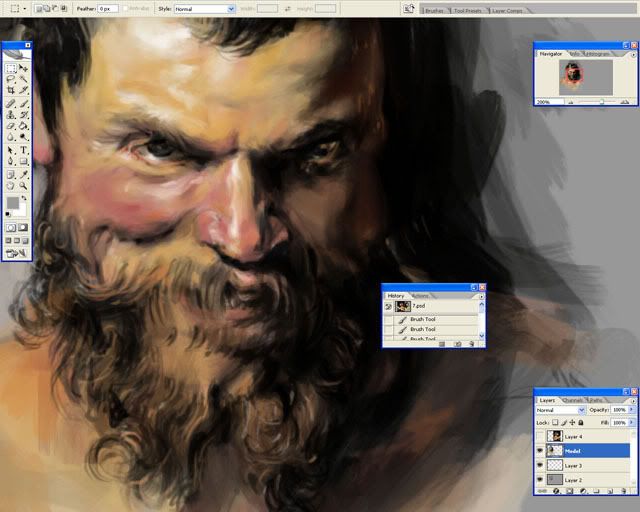Viewport: 640px width, 512px height.
Task: Click the Feather input field
Action: [x=108, y=8]
